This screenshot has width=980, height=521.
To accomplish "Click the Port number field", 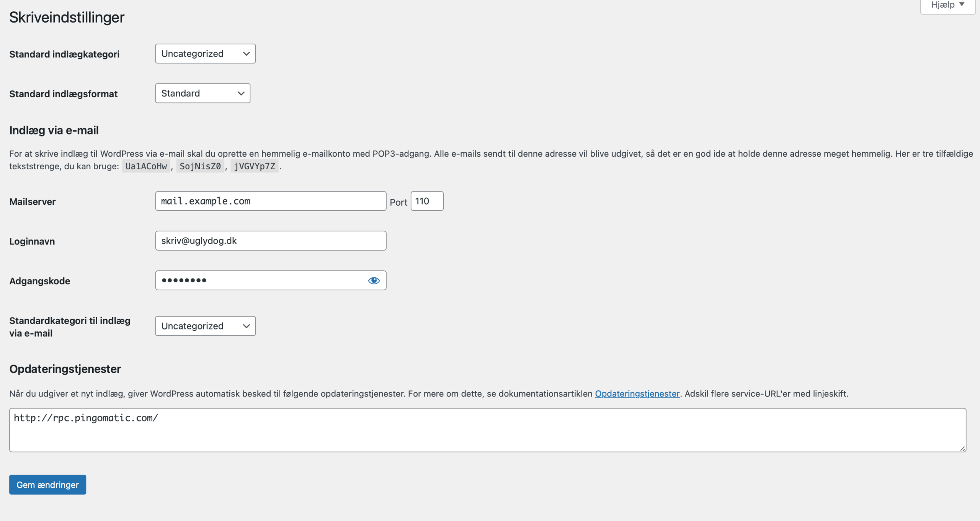I will [x=427, y=201].
